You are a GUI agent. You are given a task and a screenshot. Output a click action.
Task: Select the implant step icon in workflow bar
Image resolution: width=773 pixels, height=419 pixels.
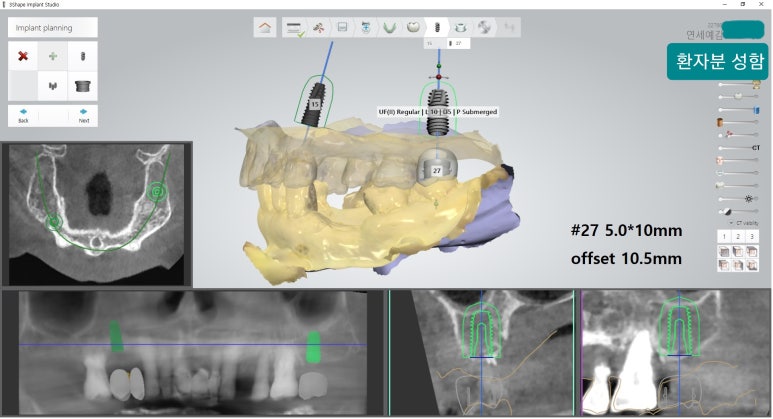(x=436, y=28)
